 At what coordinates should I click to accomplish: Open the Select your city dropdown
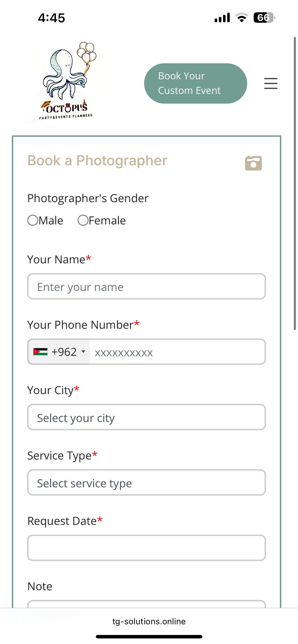tap(146, 417)
